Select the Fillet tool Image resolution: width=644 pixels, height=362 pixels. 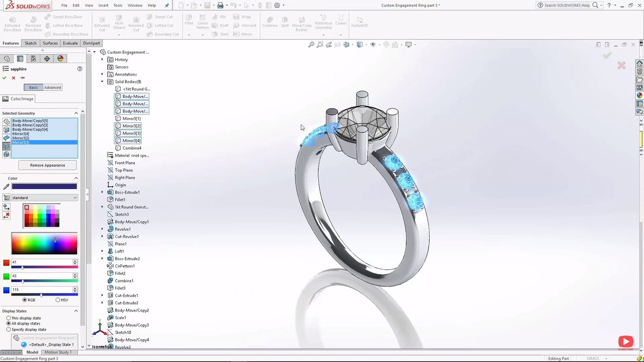point(189,22)
